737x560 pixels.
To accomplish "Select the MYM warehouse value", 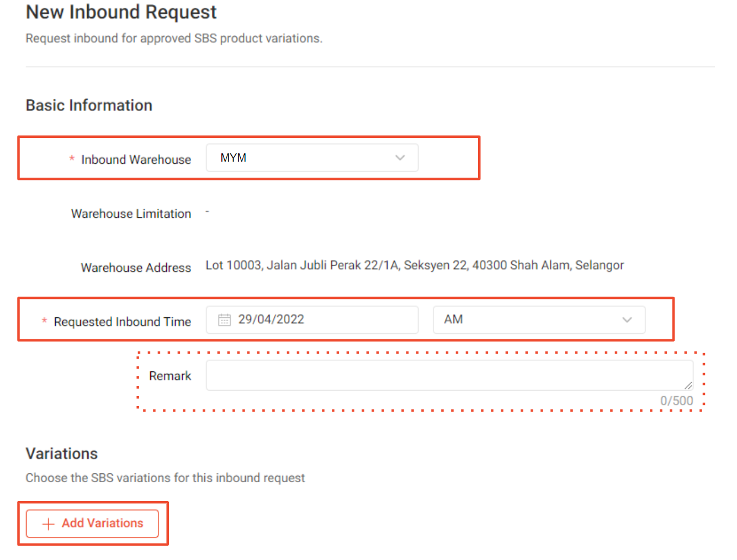I will tap(232, 158).
